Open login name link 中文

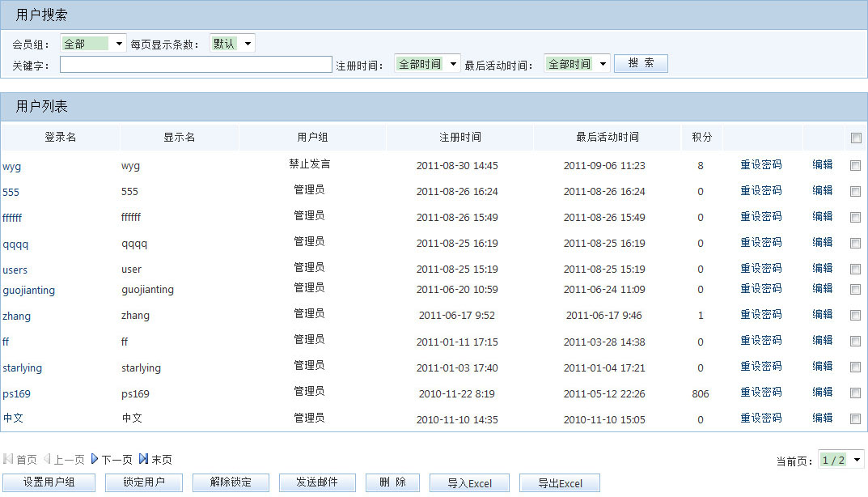[13, 418]
